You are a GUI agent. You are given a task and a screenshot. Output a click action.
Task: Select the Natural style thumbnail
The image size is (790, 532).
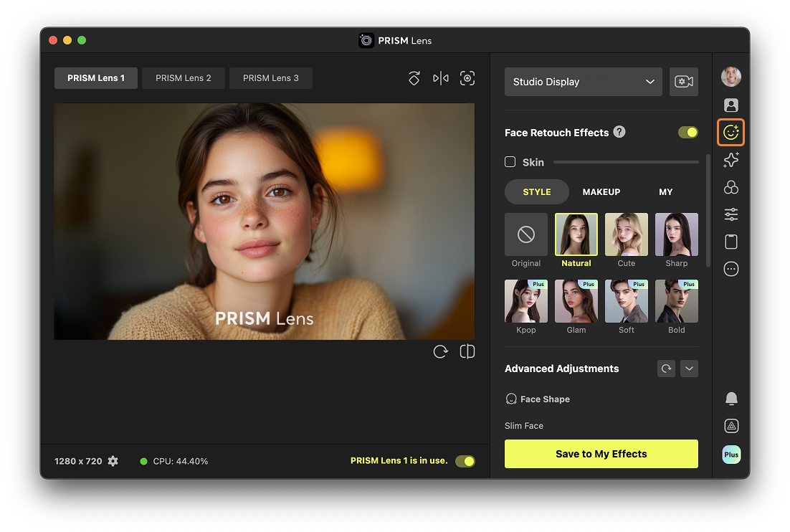576,234
